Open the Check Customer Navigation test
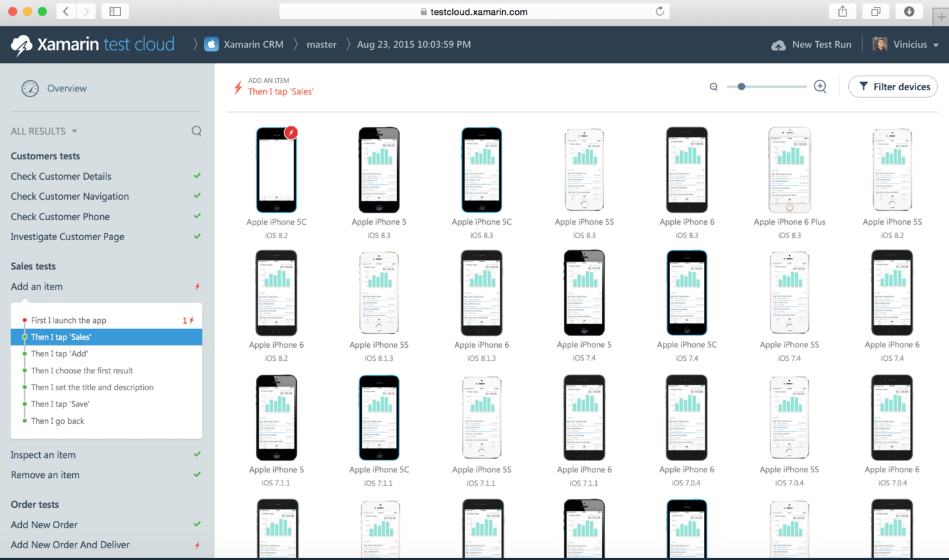Screen dimensions: 949x560 point(70,196)
